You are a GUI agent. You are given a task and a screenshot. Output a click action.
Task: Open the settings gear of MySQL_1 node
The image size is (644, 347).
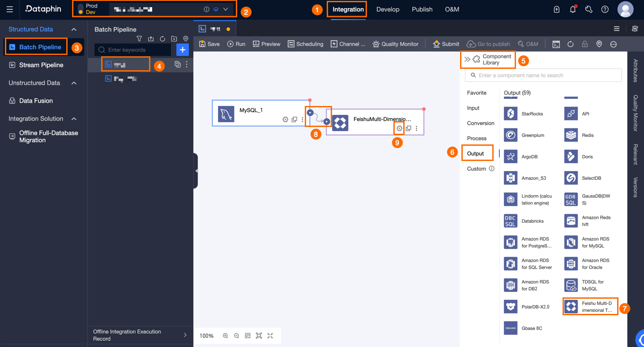tap(286, 119)
